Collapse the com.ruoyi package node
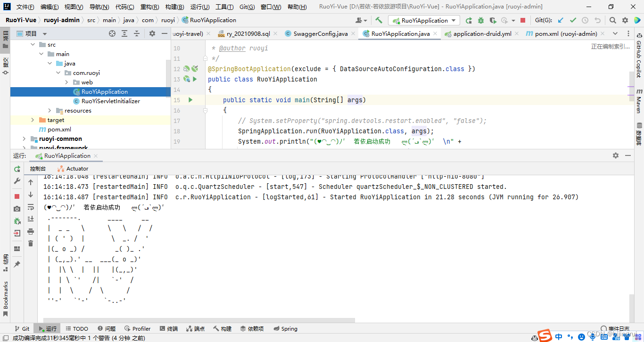 tap(58, 73)
